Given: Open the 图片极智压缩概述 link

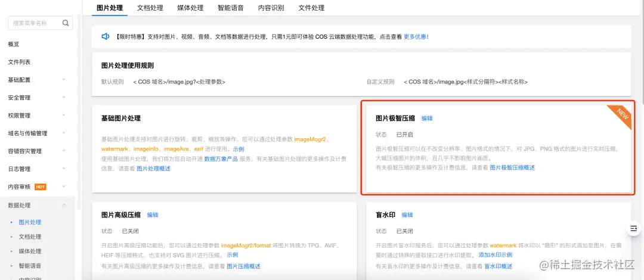Looking at the screenshot, I should pyautogui.click(x=512, y=167).
